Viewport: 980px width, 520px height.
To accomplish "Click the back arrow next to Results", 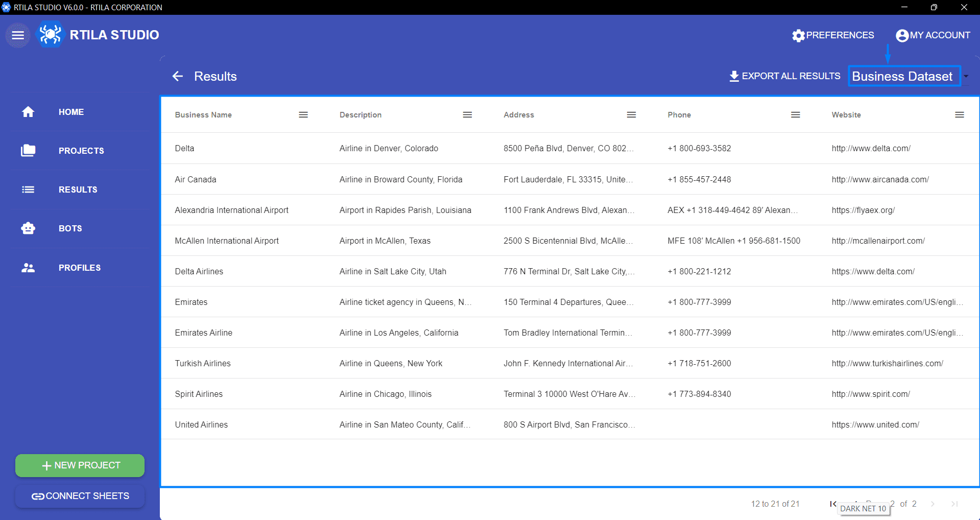I will pos(177,76).
